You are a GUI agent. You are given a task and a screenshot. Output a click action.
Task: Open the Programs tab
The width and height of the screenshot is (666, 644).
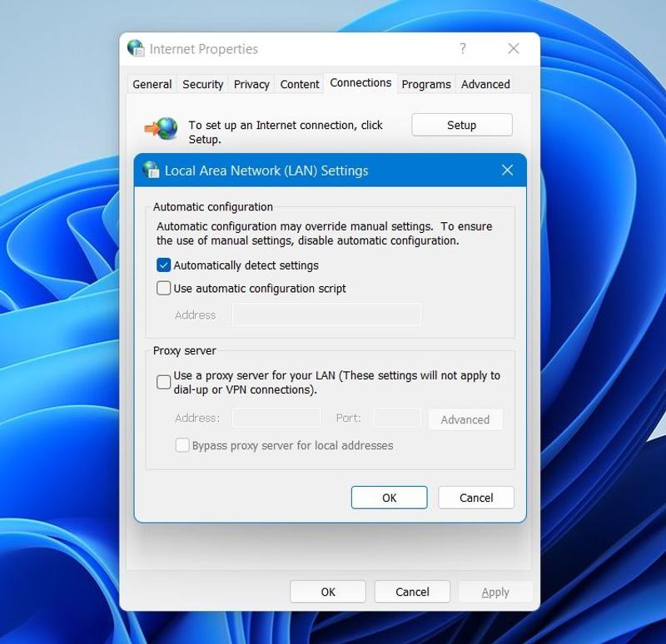pos(426,84)
